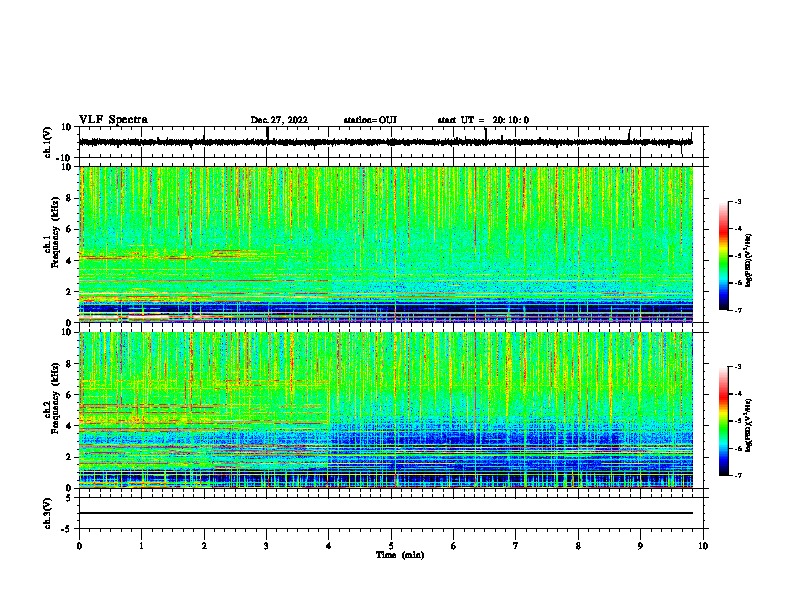Click the "ch.3(V)" axis label

[x=48, y=513]
